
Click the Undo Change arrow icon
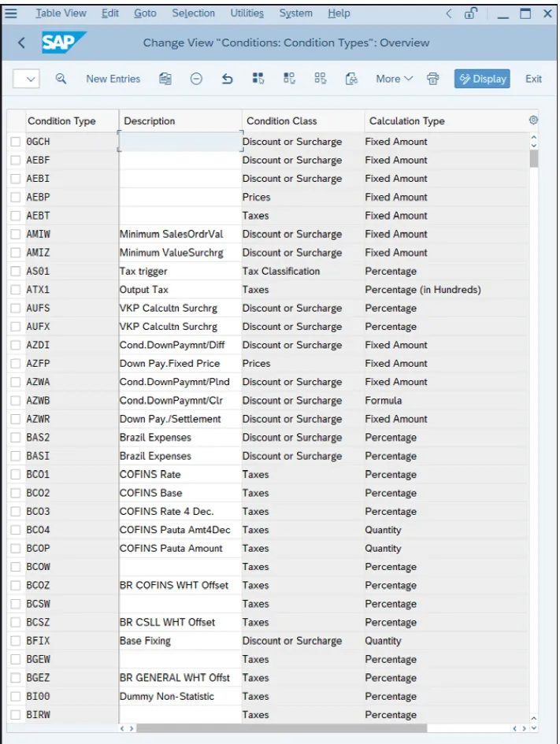[x=228, y=79]
